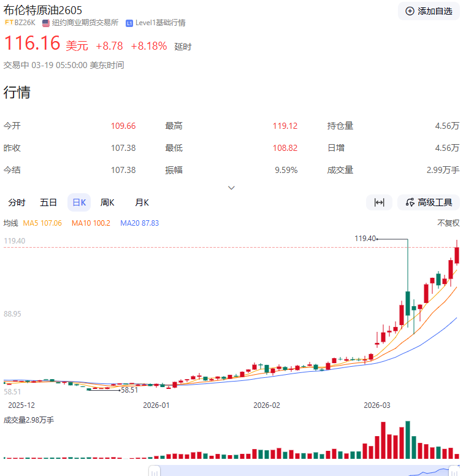474x476 pixels.
Task: Expand more quote details chevron
Action: 231,188
